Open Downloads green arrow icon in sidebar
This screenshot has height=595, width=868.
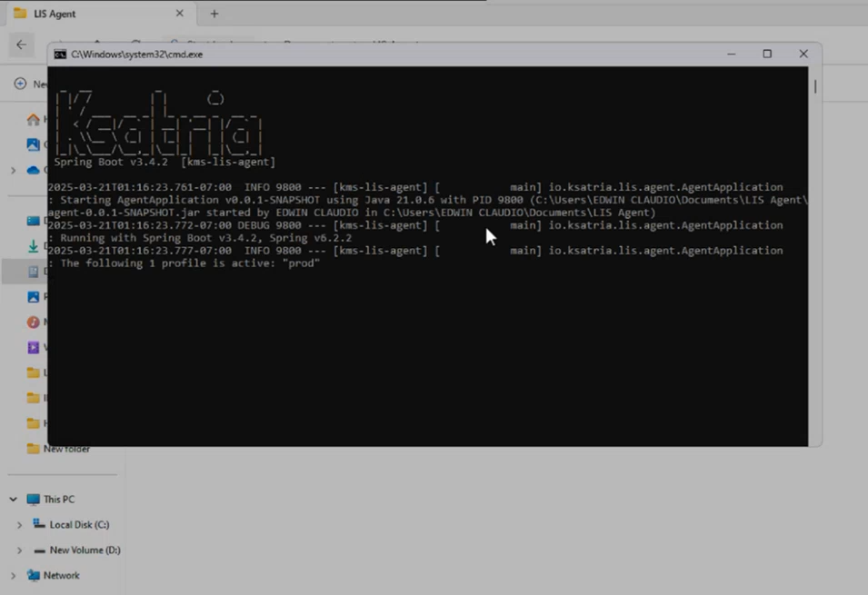click(x=34, y=246)
